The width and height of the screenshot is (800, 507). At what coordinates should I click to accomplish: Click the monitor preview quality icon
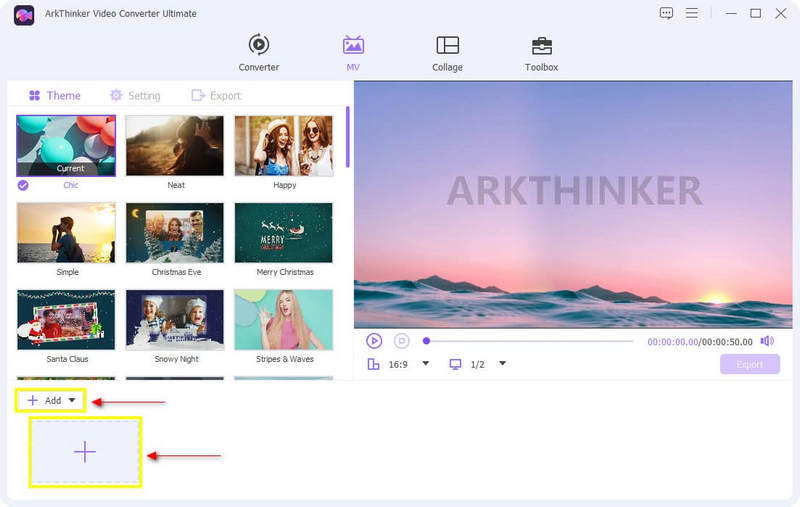coord(455,364)
